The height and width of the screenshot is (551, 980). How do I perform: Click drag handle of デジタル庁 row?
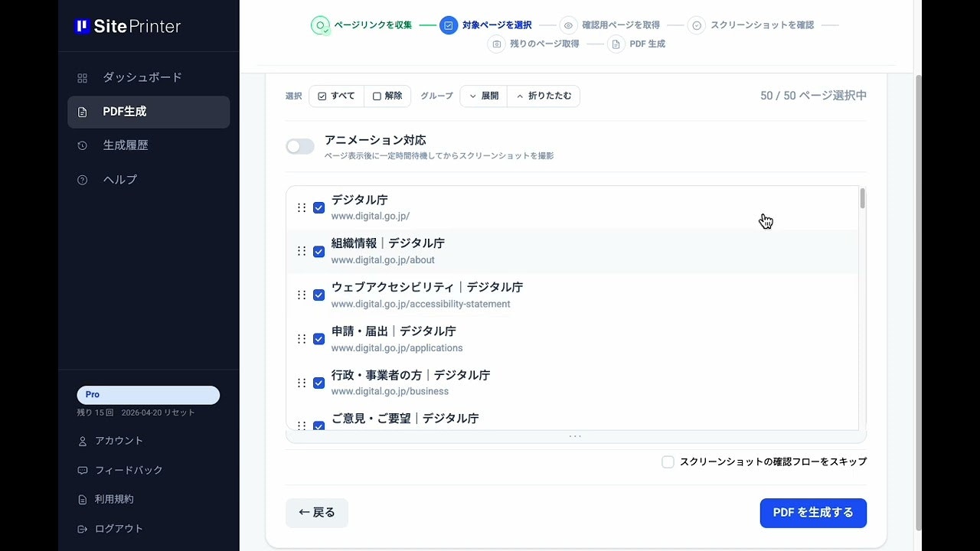click(x=302, y=208)
